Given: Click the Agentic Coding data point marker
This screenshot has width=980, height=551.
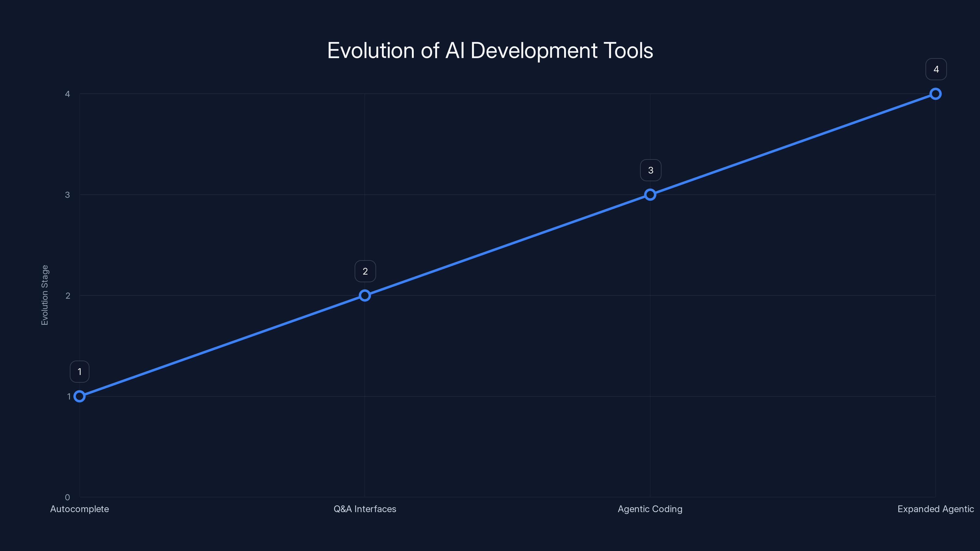Looking at the screenshot, I should click(x=650, y=194).
